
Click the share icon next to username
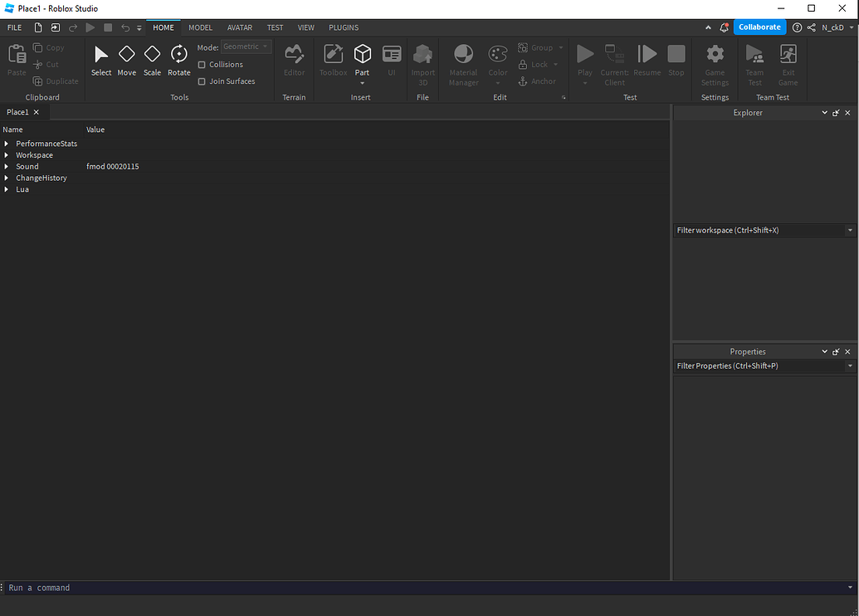point(812,27)
